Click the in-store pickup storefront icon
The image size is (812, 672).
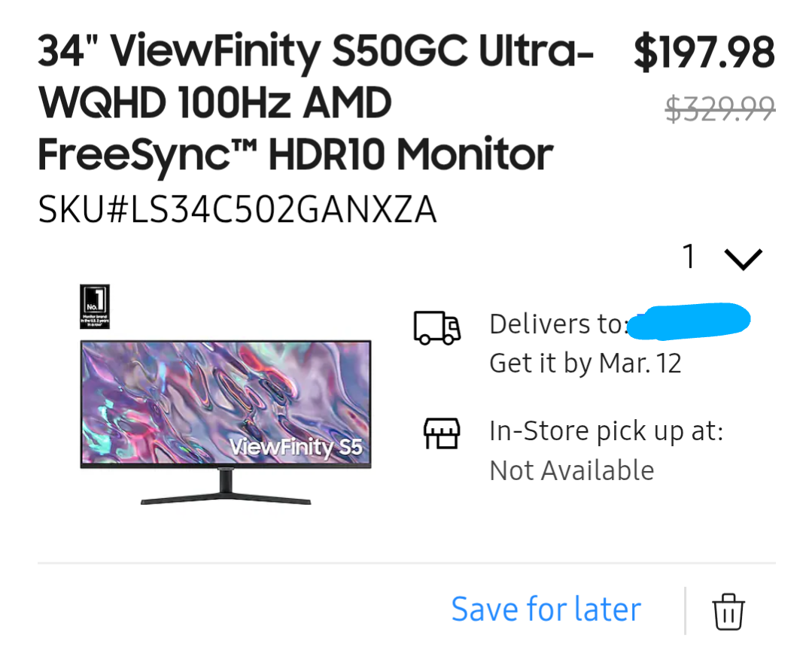441,433
